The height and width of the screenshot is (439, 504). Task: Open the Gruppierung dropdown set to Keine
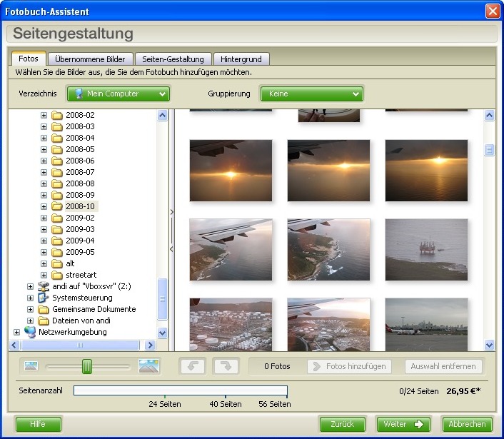pyautogui.click(x=311, y=94)
